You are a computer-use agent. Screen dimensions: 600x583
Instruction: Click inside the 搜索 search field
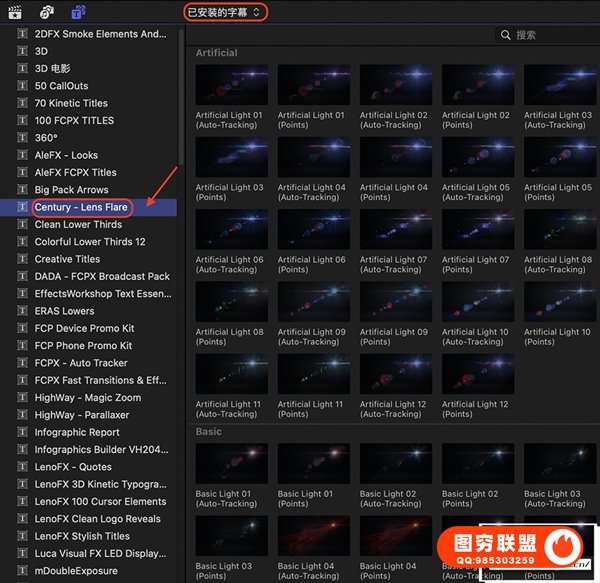pos(550,35)
